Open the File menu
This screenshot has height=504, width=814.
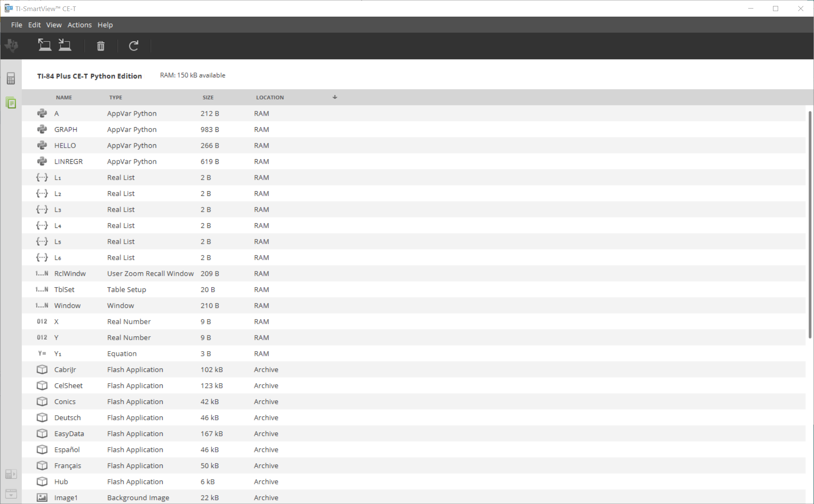click(x=17, y=25)
